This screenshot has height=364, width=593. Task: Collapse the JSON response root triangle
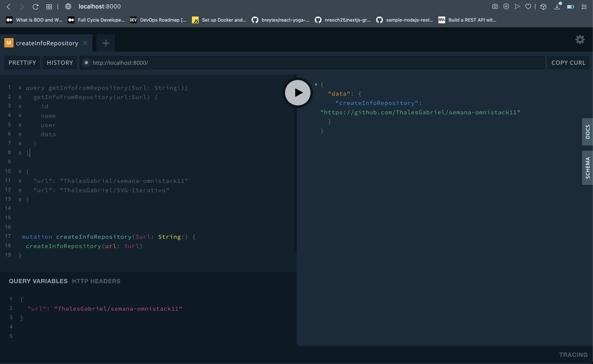[316, 84]
